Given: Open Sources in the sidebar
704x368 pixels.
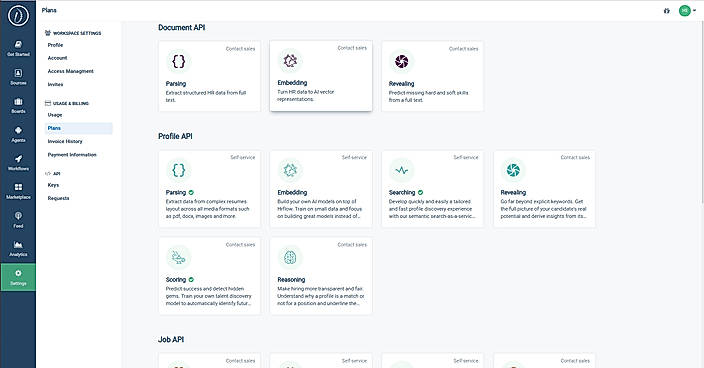Looking at the screenshot, I should tap(18, 77).
